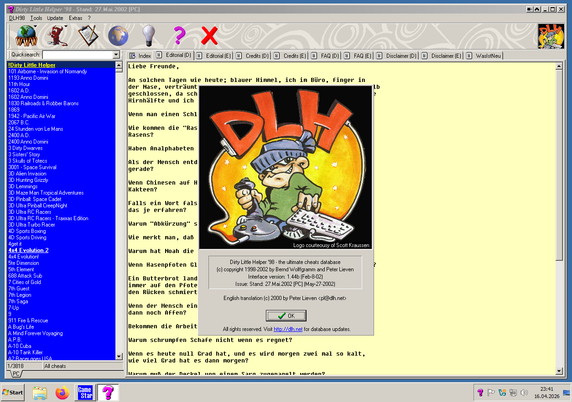Switch to the FAQ (E) tab

358,56
